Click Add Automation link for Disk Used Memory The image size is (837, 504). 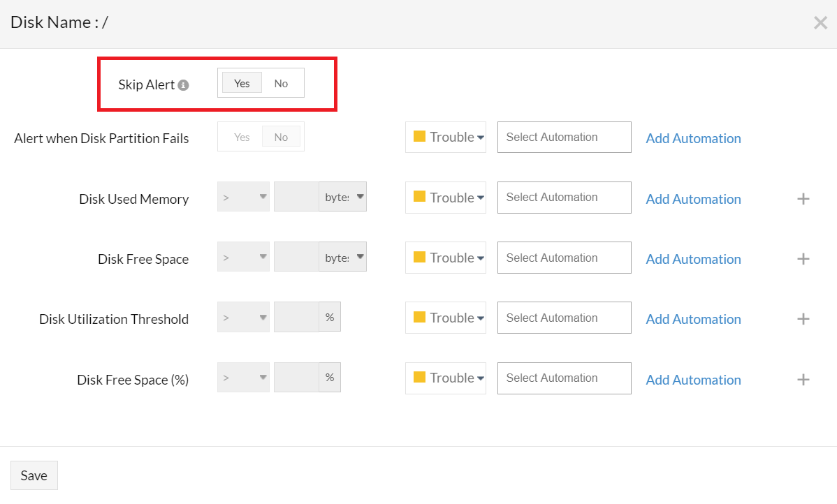(x=693, y=199)
